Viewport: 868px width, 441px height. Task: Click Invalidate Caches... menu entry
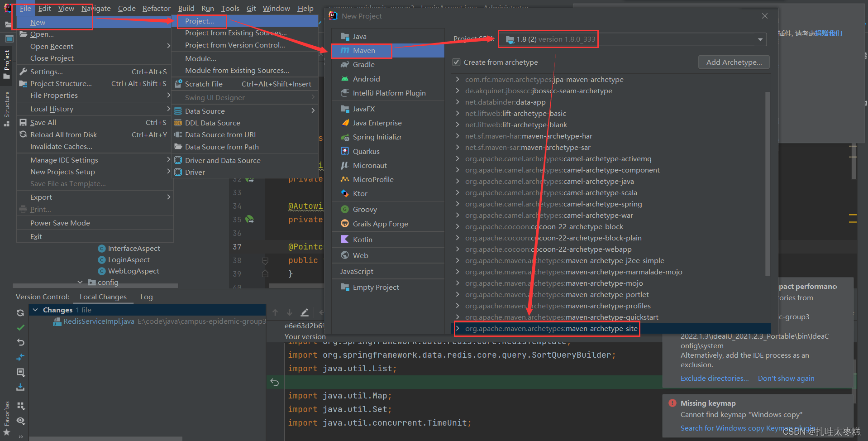pos(95,146)
